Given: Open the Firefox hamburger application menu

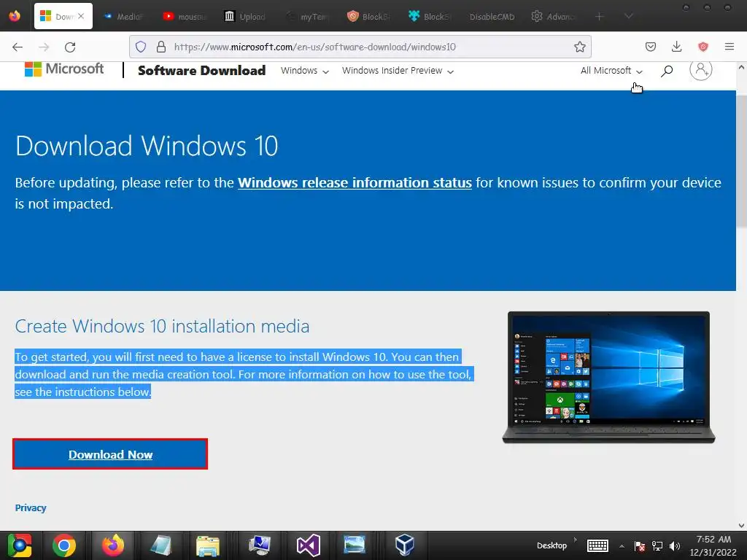Looking at the screenshot, I should (x=729, y=47).
